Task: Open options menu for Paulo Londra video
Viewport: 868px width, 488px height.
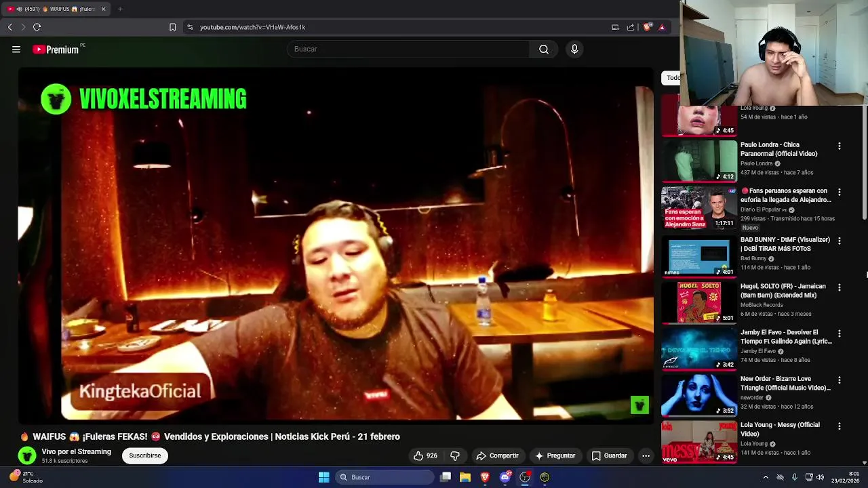Action: pos(839,146)
